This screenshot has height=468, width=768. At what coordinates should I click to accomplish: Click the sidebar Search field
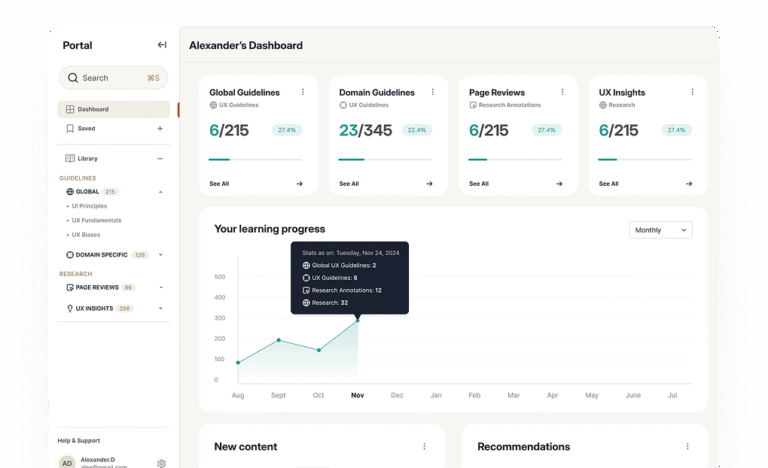pos(112,78)
